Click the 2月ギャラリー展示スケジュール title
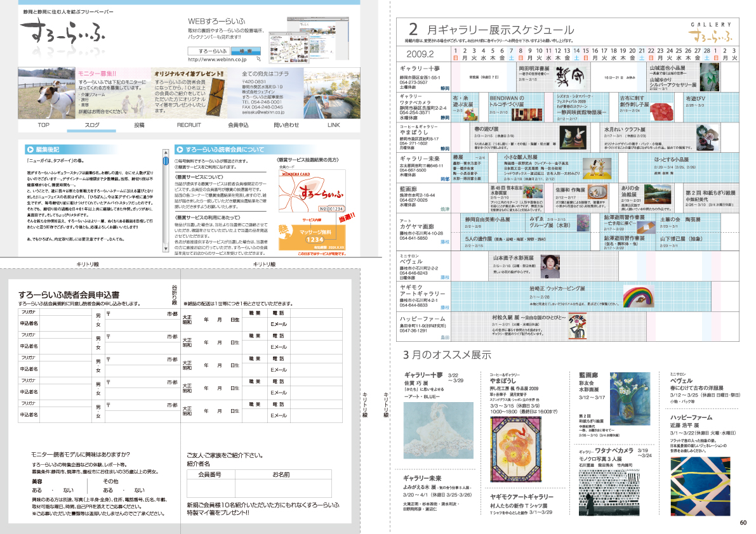Image resolution: width=756 pixels, height=534 pixels. pos(491,30)
